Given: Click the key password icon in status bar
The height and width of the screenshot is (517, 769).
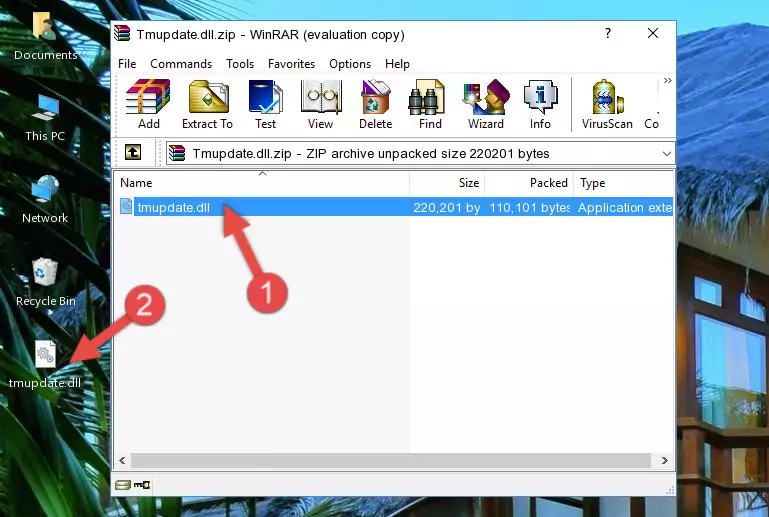Looking at the screenshot, I should [142, 485].
